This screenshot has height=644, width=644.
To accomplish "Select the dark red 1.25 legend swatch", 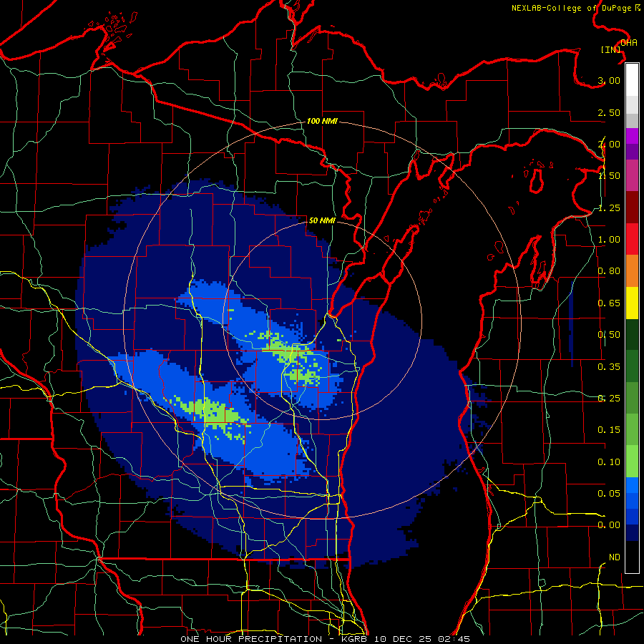I will tap(632, 208).
